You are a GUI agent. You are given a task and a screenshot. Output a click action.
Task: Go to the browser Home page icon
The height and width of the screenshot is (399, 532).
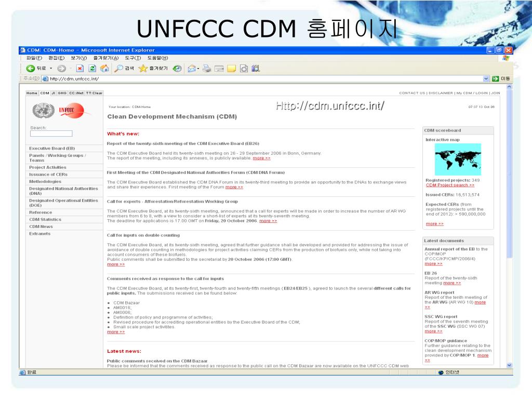tap(104, 69)
